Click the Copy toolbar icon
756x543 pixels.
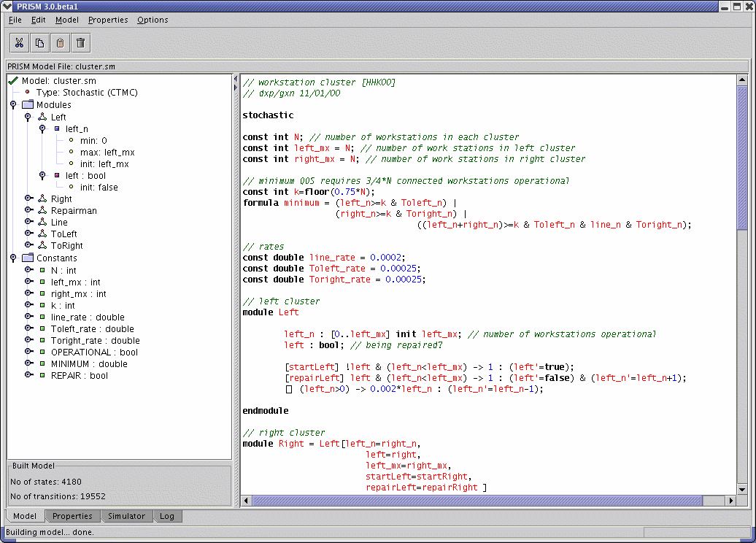[x=40, y=43]
